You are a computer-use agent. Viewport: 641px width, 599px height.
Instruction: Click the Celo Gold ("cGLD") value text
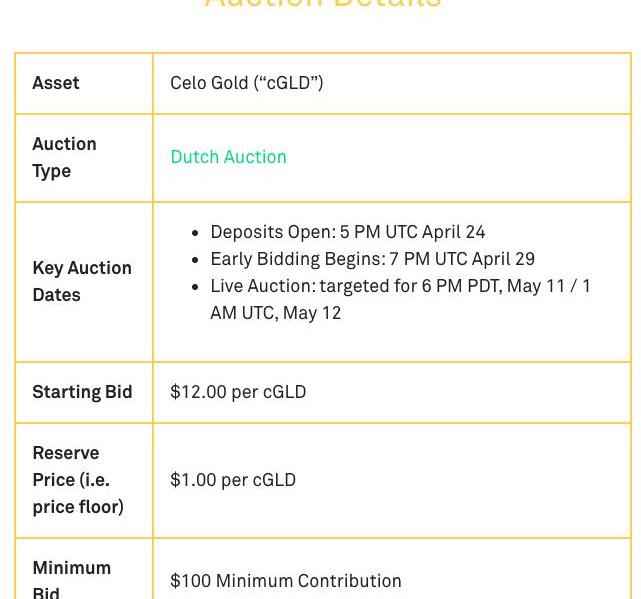(246, 83)
